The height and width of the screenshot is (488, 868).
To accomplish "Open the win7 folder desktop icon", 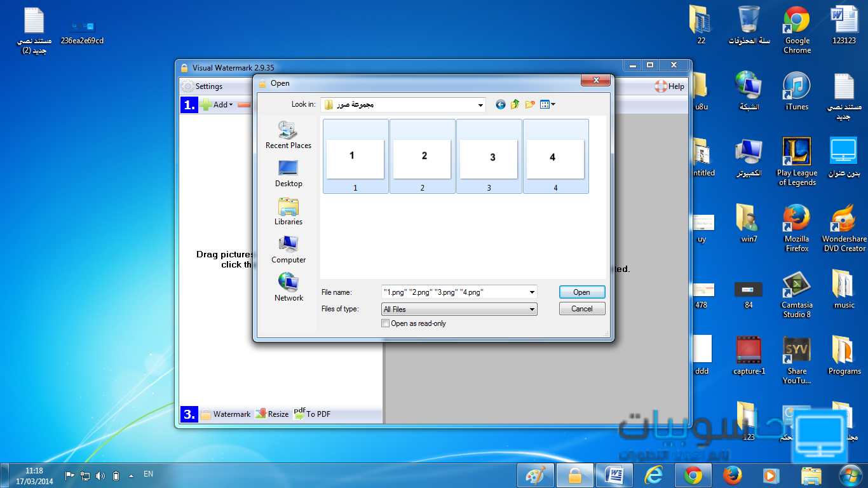I will click(749, 223).
